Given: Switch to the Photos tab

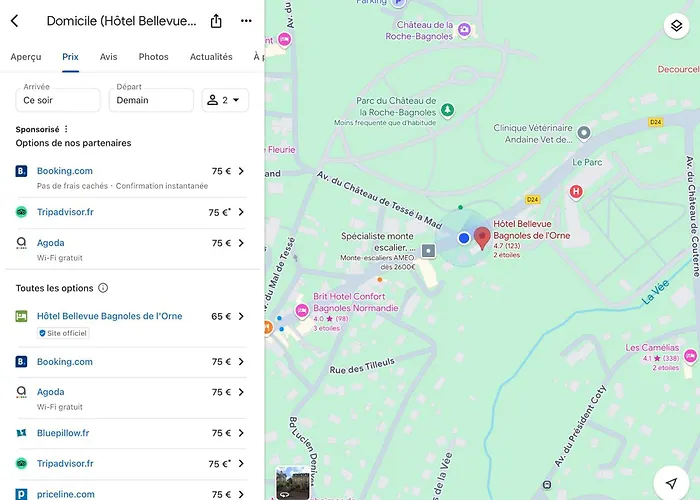Looking at the screenshot, I should 154,57.
